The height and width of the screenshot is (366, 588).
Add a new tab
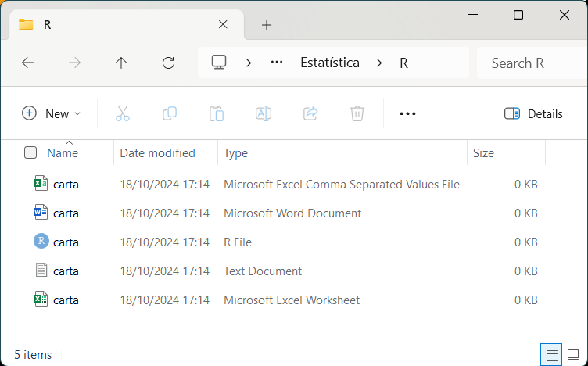pyautogui.click(x=267, y=25)
